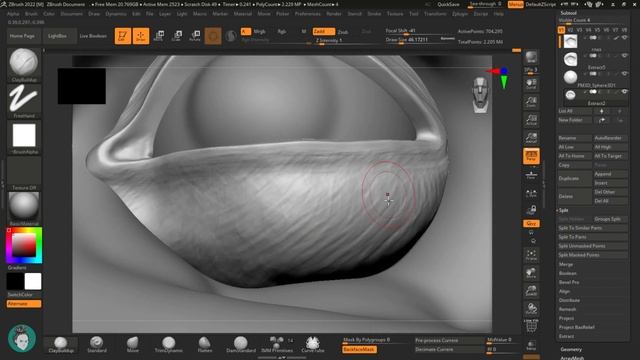Expand the Remesh section
The width and height of the screenshot is (640, 360).
[567, 309]
